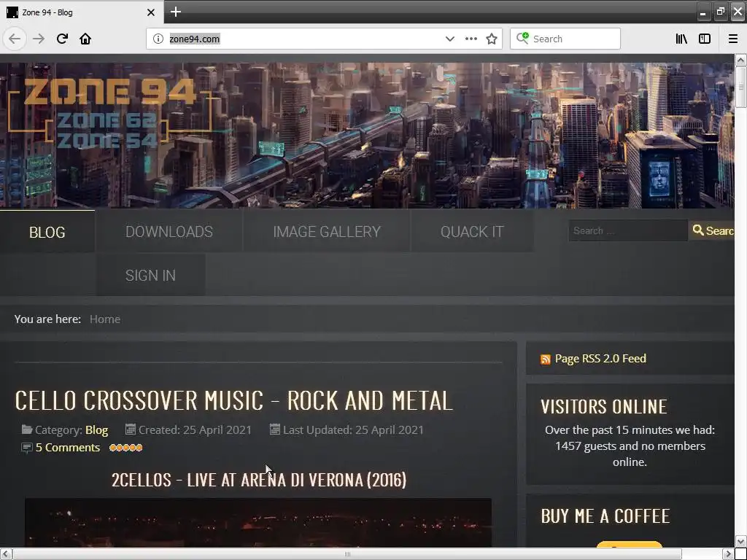Click the comments speech bubble icon
The height and width of the screenshot is (560, 747).
click(27, 448)
